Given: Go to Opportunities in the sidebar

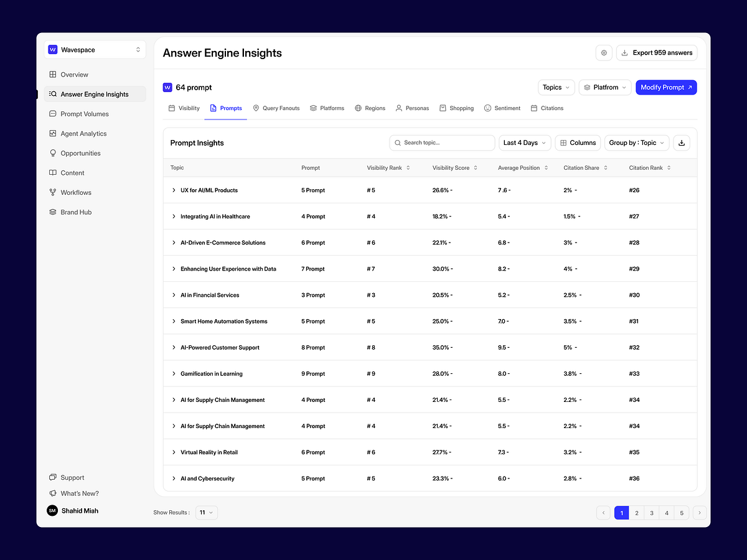Looking at the screenshot, I should 80,153.
